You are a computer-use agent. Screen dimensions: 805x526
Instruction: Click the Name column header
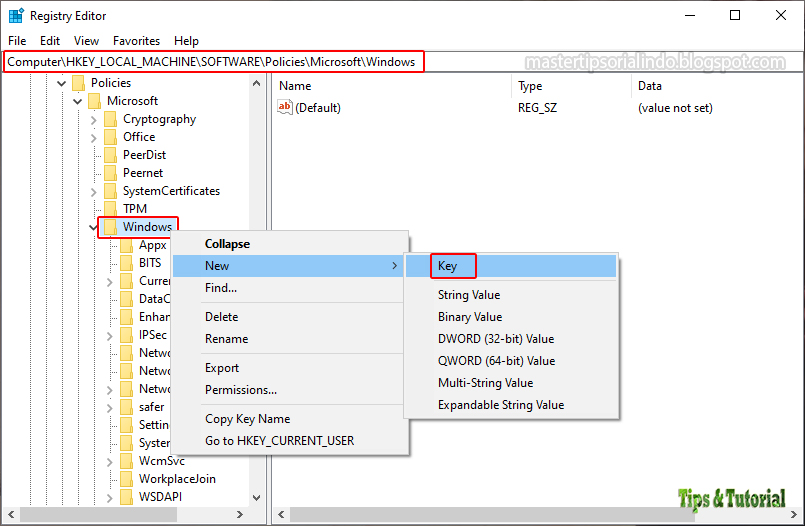(392, 86)
